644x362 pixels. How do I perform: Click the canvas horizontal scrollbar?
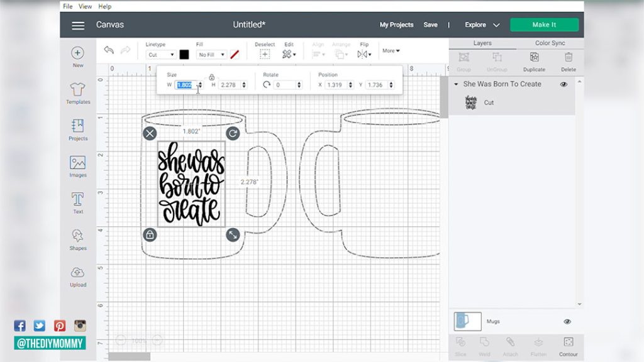[x=129, y=357]
